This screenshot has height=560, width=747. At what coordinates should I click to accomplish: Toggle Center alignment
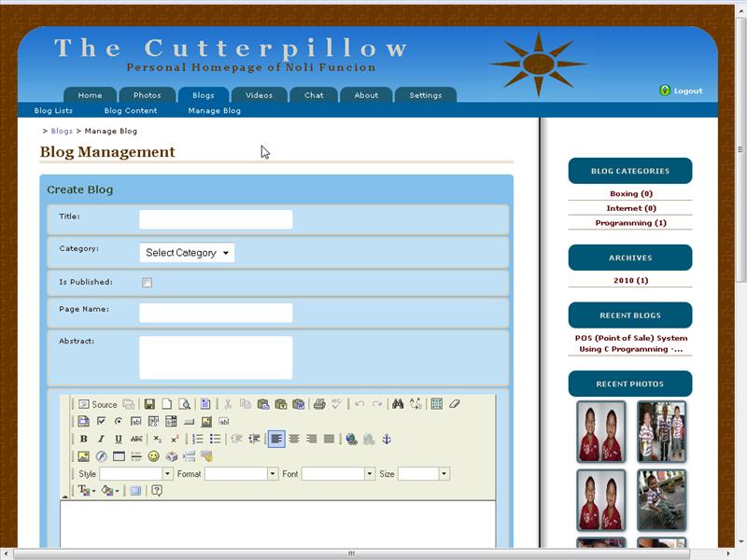tap(294, 439)
